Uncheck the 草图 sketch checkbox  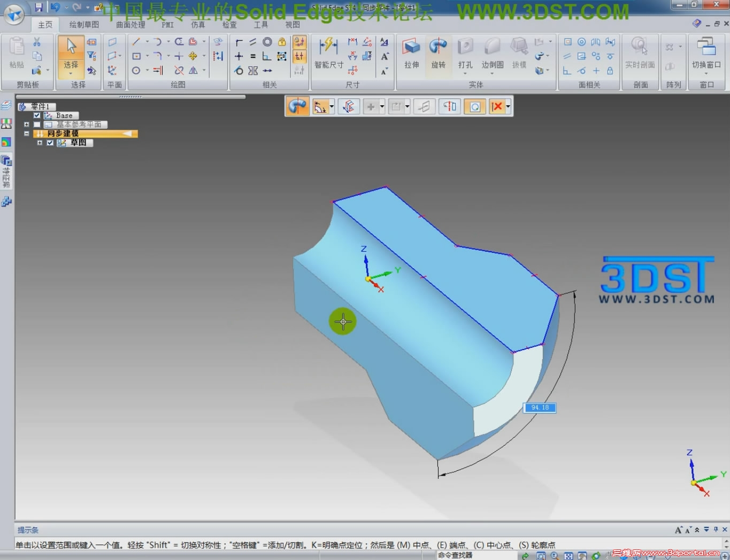pyautogui.click(x=50, y=143)
